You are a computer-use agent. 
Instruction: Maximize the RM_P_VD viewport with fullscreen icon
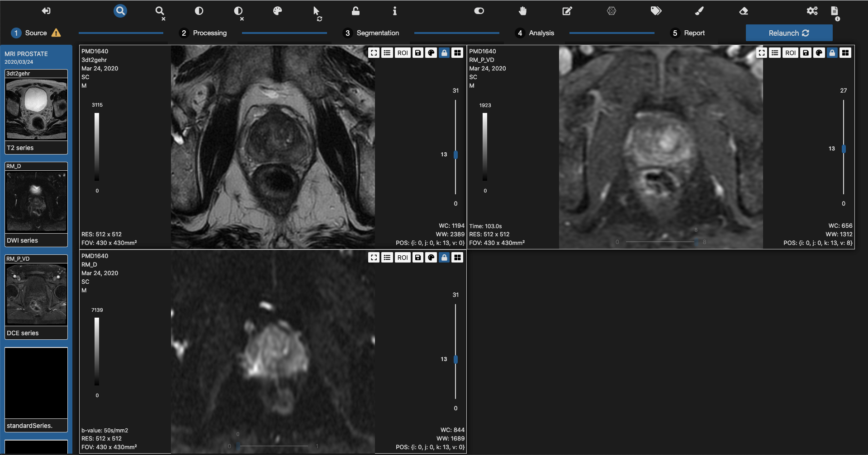(762, 53)
